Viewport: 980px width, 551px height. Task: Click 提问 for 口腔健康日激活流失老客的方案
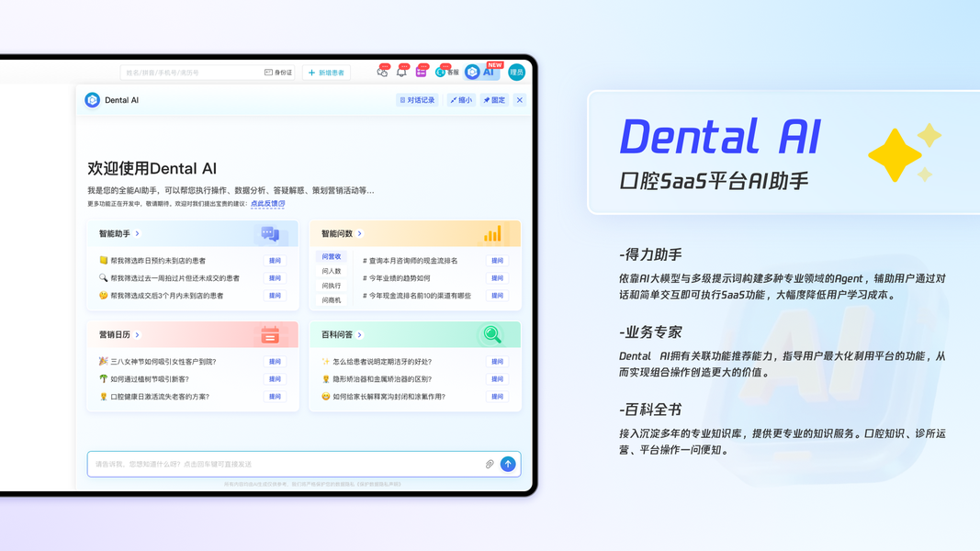point(275,397)
